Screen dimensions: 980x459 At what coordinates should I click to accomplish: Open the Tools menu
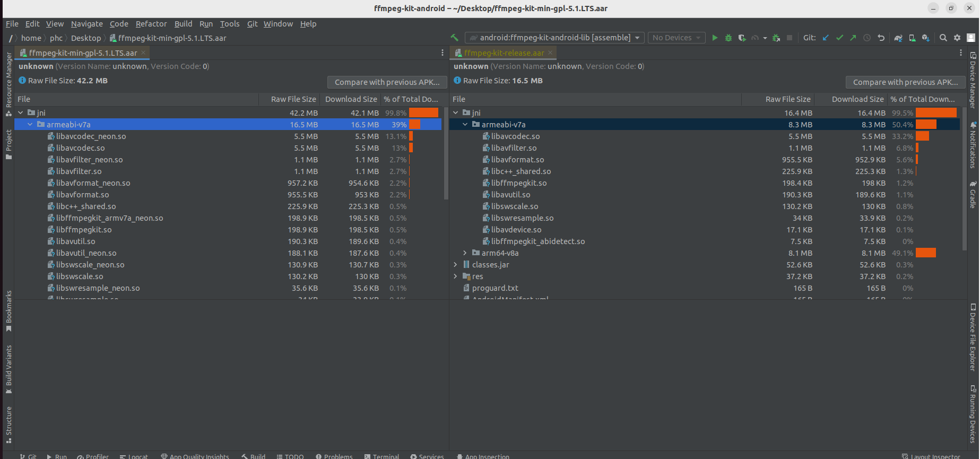click(x=230, y=24)
